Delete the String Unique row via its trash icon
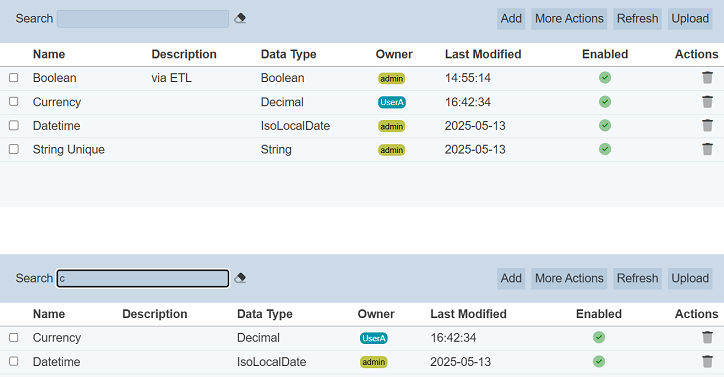Viewport: 724px width, 377px height. point(707,149)
